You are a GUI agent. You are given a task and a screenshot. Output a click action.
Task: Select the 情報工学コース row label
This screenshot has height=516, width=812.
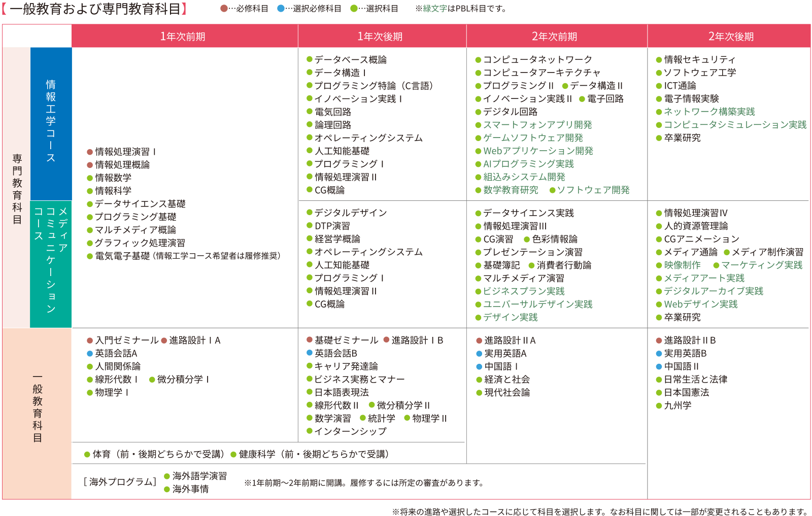[x=51, y=123]
